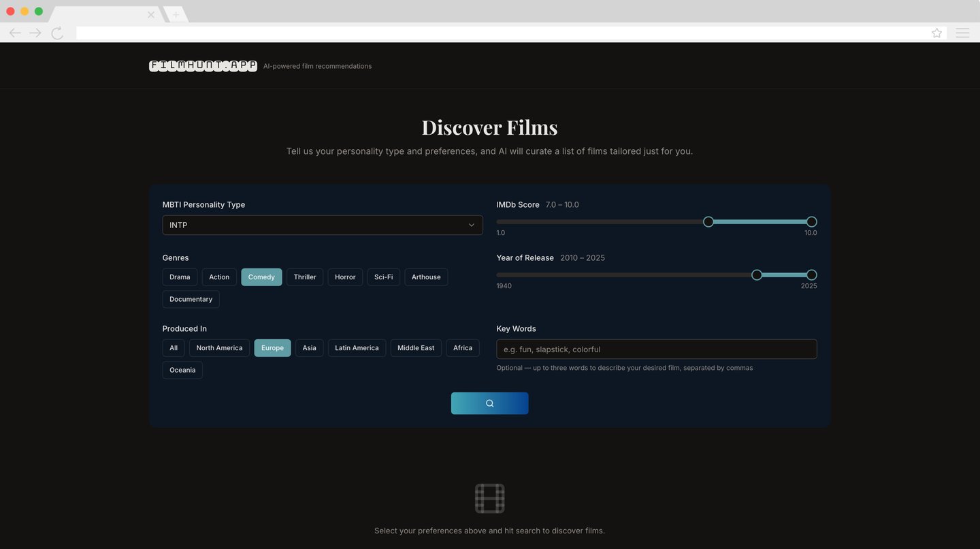Toggle the Arthouse genre chip
The image size is (980, 549).
tap(426, 277)
